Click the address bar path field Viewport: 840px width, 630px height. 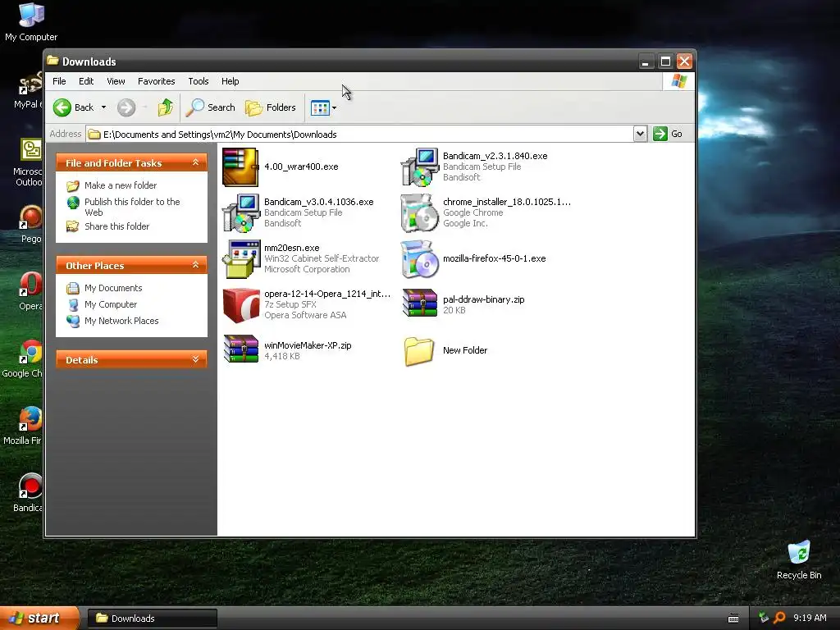point(359,135)
